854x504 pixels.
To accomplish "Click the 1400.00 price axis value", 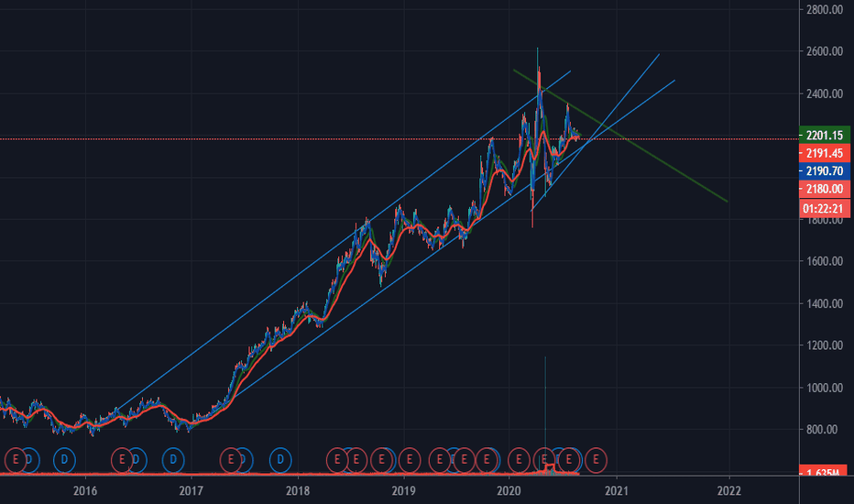I will coord(825,303).
